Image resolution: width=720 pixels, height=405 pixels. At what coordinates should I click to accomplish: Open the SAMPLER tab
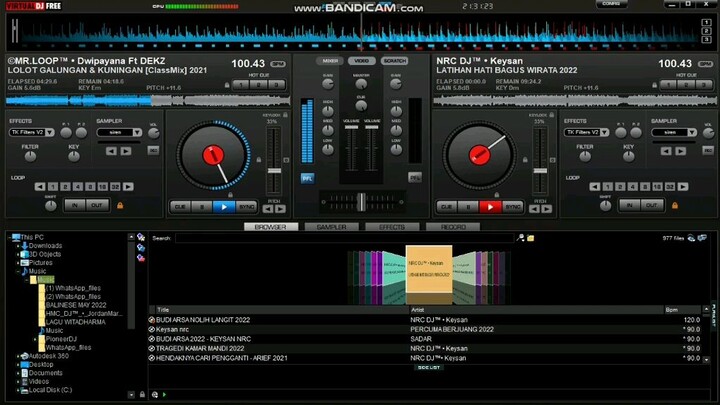332,227
